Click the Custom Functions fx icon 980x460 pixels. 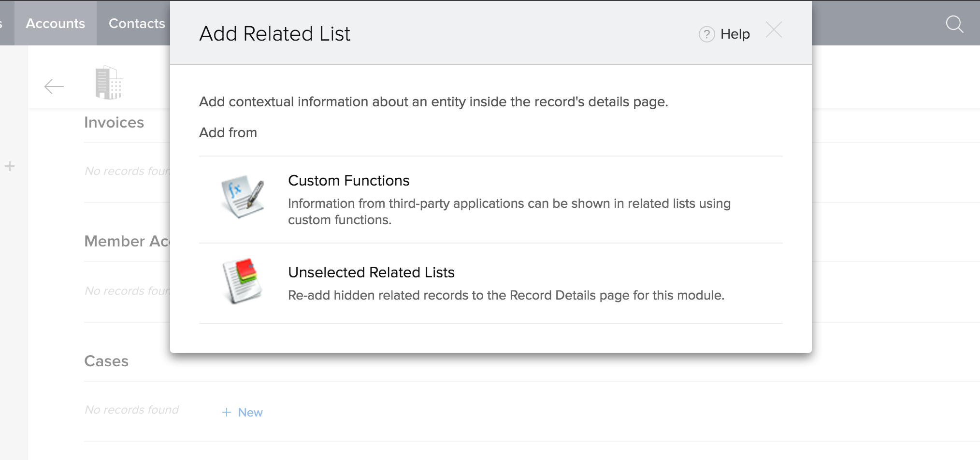(243, 196)
